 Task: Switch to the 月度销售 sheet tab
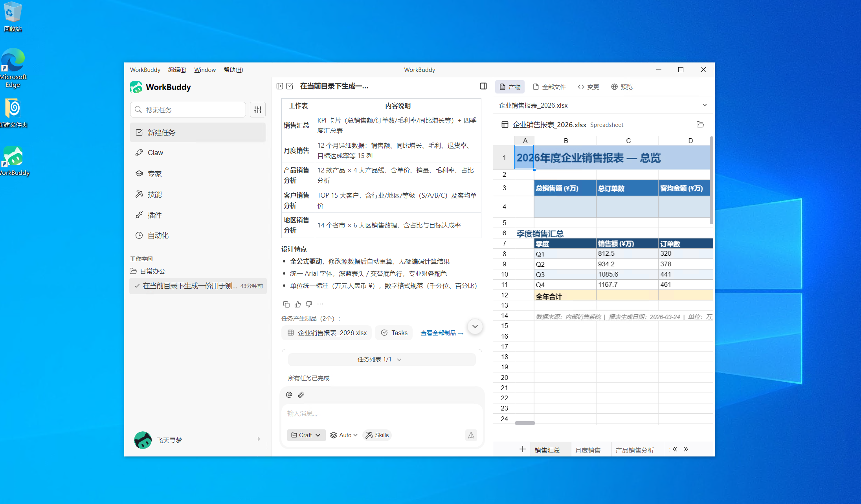click(x=587, y=450)
